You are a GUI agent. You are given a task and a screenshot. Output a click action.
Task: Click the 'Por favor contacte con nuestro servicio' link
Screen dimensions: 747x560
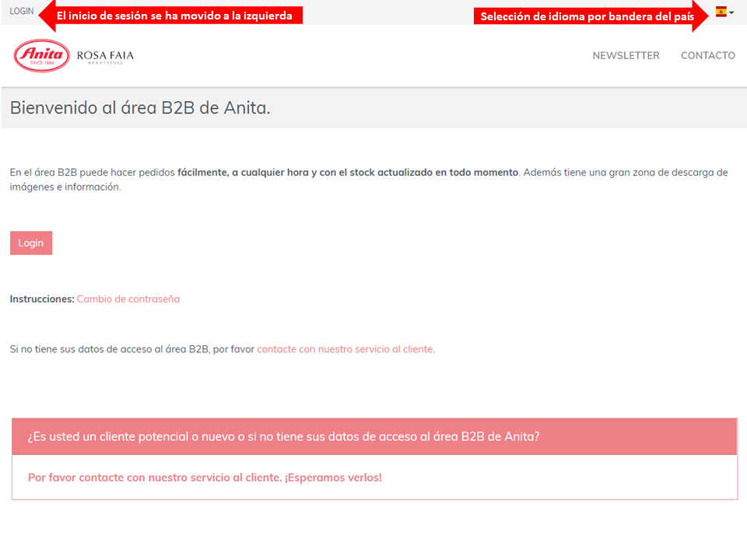[205, 477]
